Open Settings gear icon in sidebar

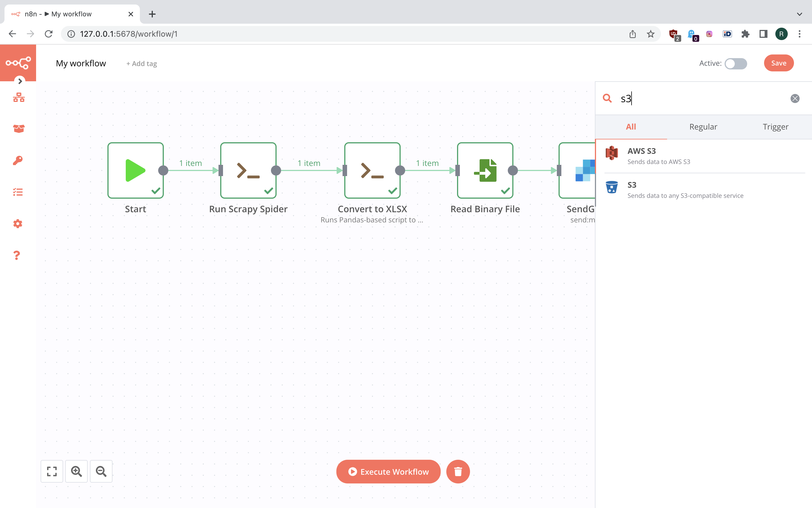(18, 224)
